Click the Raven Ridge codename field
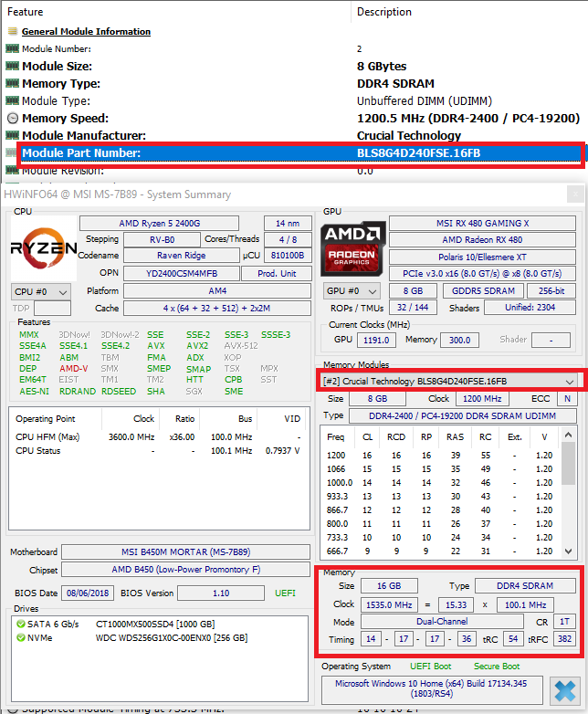Image resolution: width=588 pixels, height=714 pixels. 182,256
